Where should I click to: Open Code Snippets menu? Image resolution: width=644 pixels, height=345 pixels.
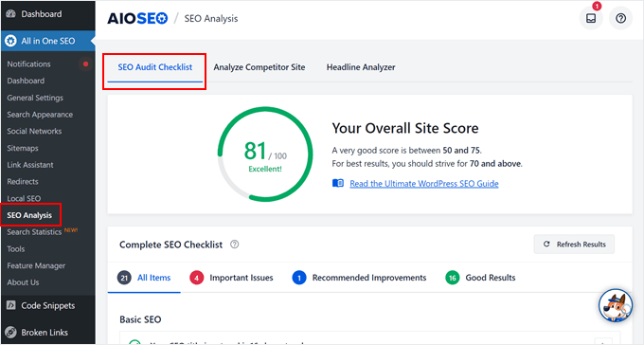pyautogui.click(x=47, y=305)
